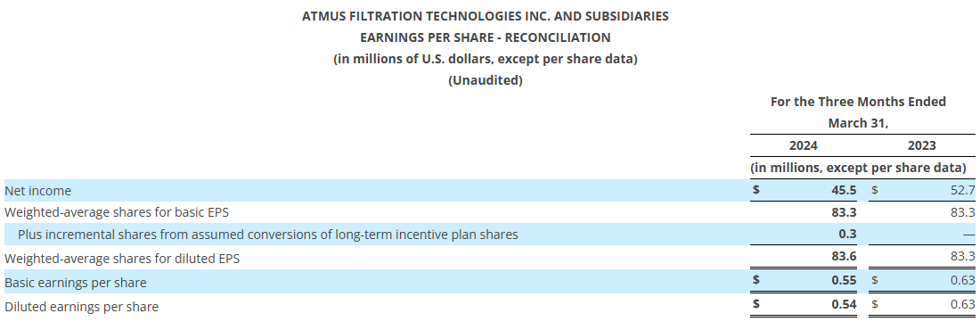The width and height of the screenshot is (980, 330).
Task: Click the Net income row label
Action: (37, 191)
